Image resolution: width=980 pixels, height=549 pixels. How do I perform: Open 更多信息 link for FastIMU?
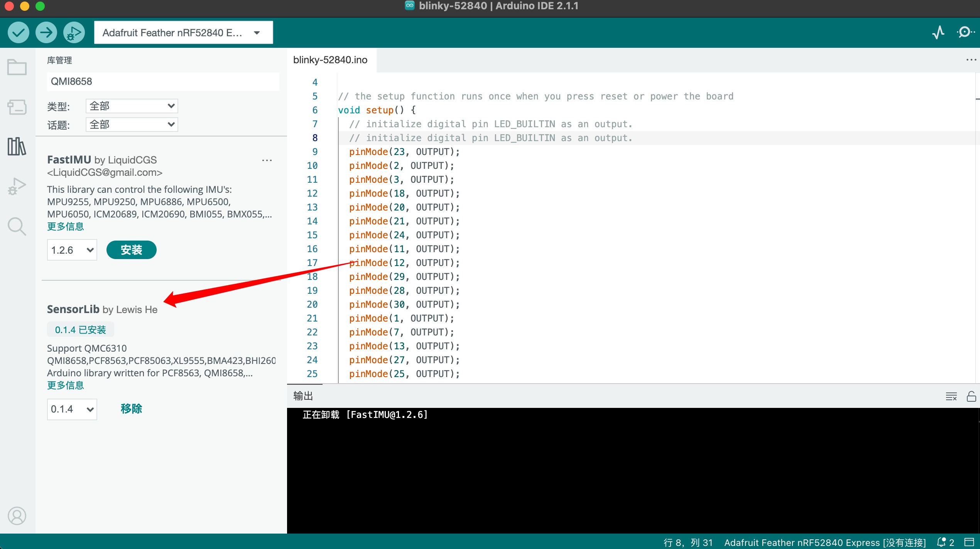coord(65,227)
